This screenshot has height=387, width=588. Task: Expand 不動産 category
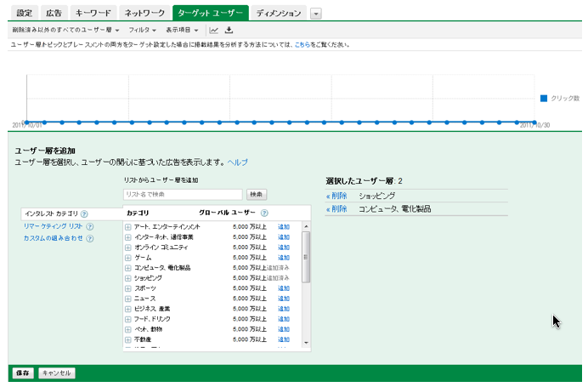[127, 339]
